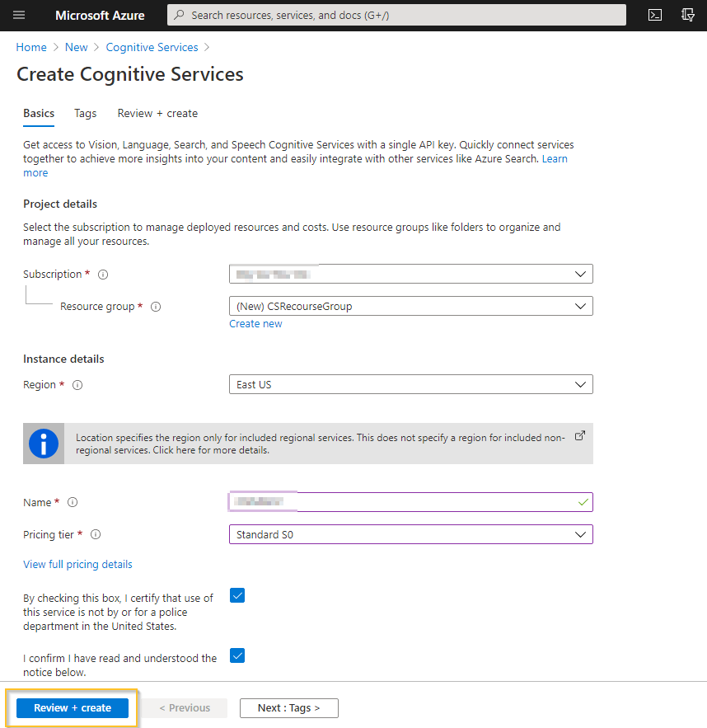707x728 pixels.
Task: Focus the Name input field
Action: (411, 502)
